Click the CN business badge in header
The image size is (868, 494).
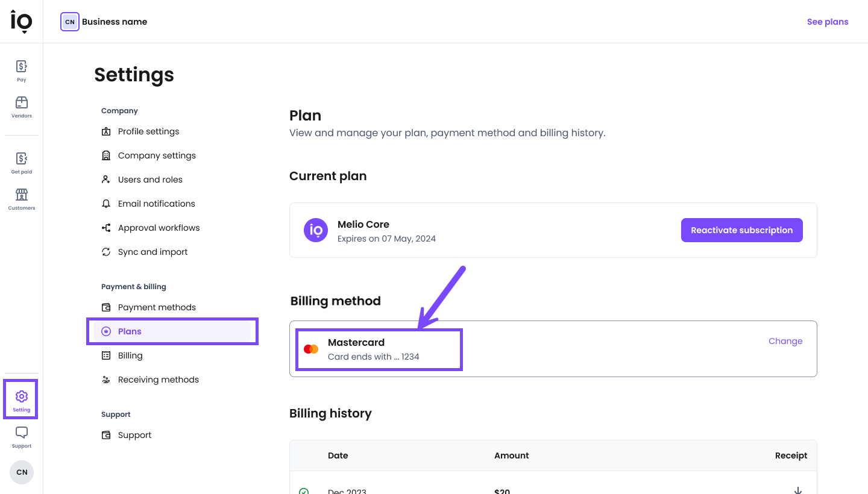tap(70, 22)
